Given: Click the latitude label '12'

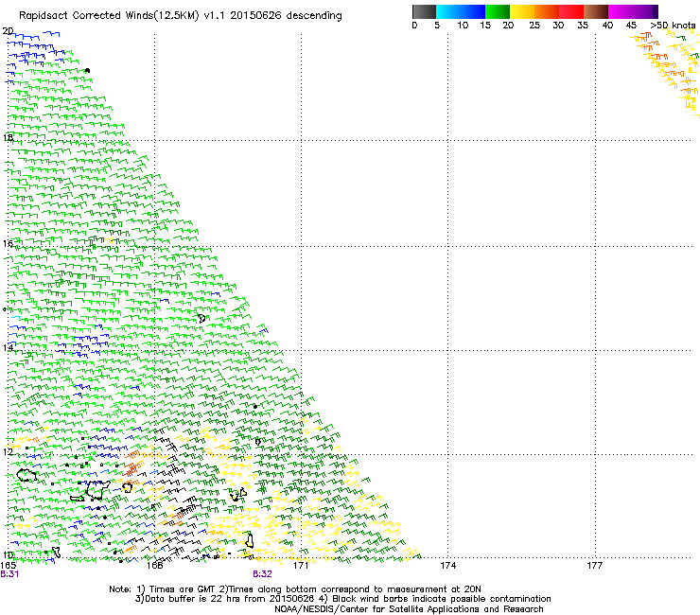Looking at the screenshot, I should pos(8,451).
